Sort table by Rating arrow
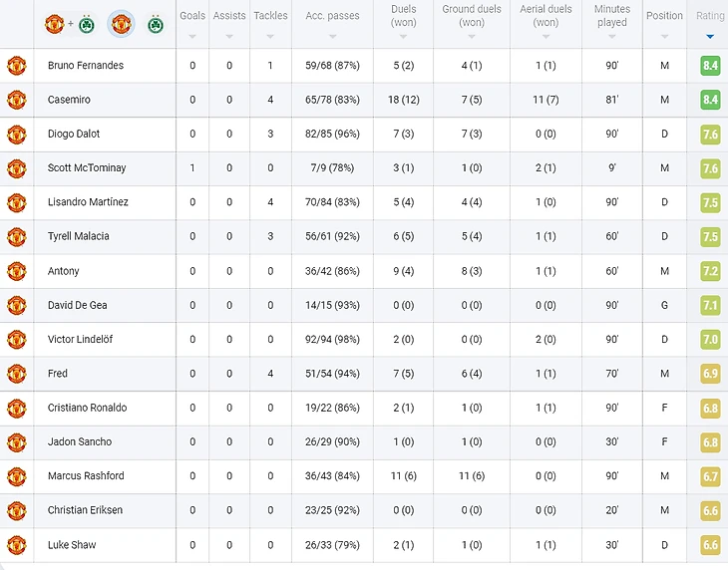 (x=709, y=37)
